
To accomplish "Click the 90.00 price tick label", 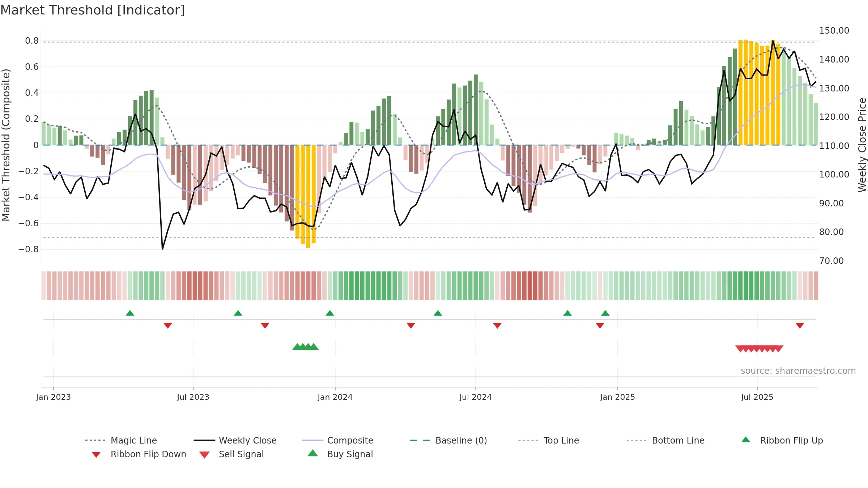I will pyautogui.click(x=831, y=203).
